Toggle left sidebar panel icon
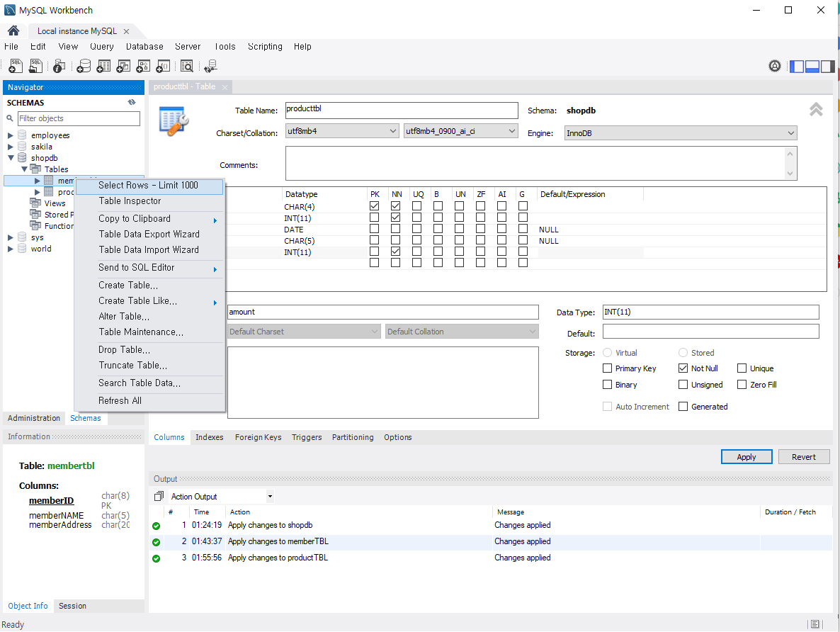 tap(797, 67)
